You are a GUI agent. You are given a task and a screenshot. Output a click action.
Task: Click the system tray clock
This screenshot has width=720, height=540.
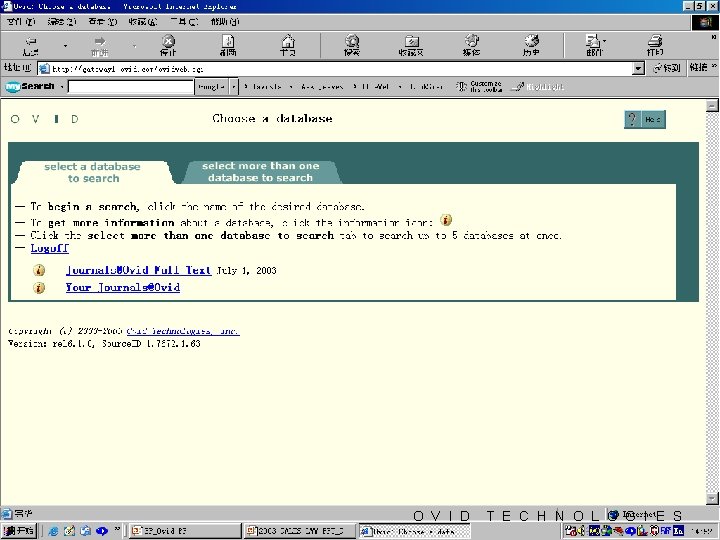[x=701, y=531]
